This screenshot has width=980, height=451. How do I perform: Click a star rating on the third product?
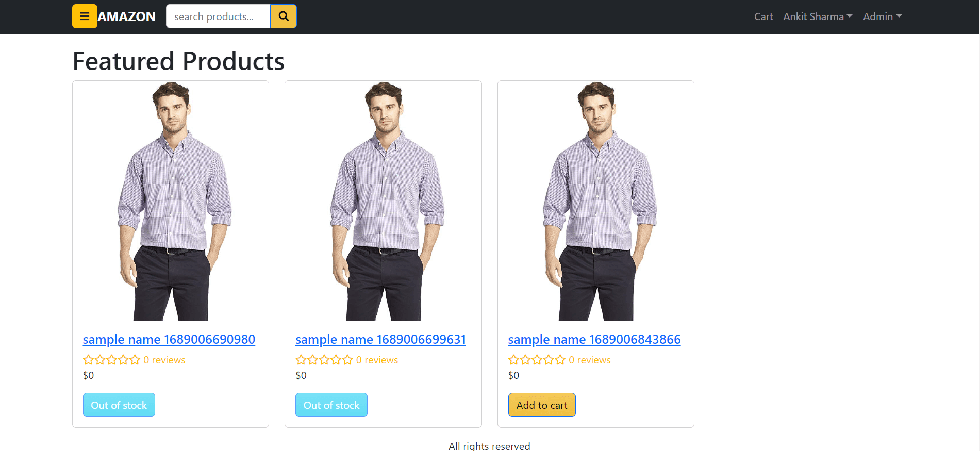click(537, 360)
